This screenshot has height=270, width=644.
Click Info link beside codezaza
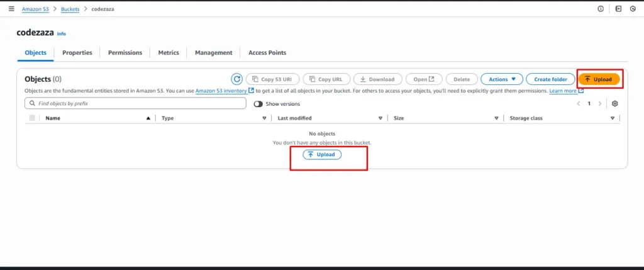pos(61,34)
